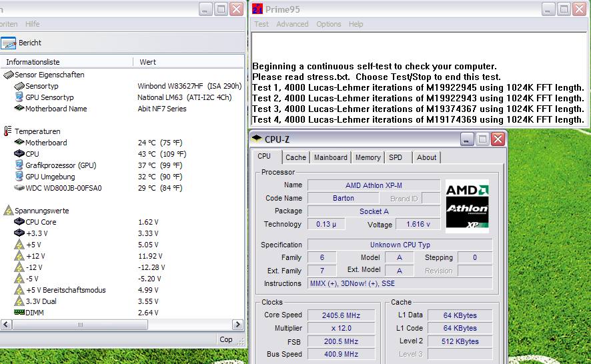Click the AMD Athlon XP logo
Viewport: 591px width, 364px height.
(x=468, y=206)
